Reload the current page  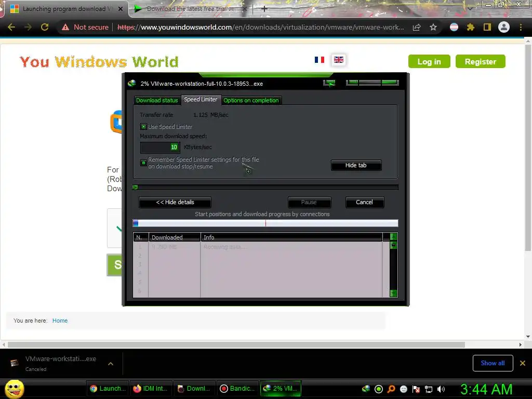pyautogui.click(x=45, y=27)
